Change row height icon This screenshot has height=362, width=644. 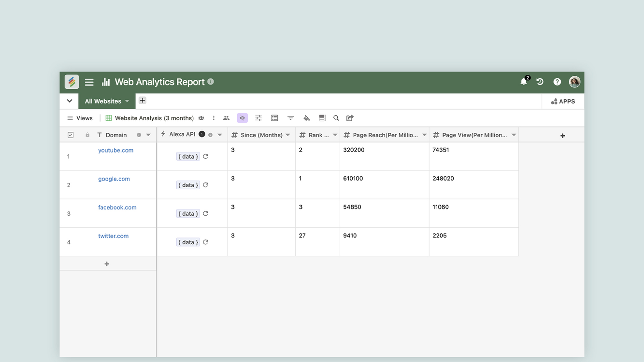322,118
